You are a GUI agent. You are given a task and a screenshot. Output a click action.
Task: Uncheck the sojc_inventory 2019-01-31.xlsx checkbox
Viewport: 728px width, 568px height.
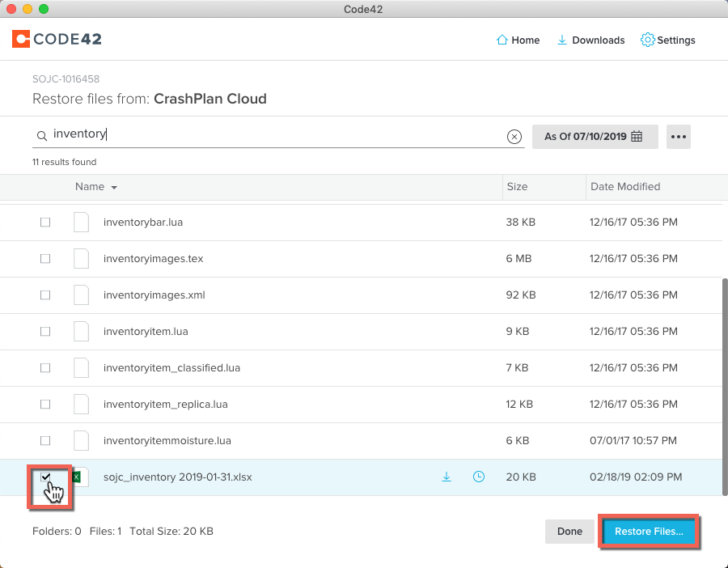(x=45, y=477)
